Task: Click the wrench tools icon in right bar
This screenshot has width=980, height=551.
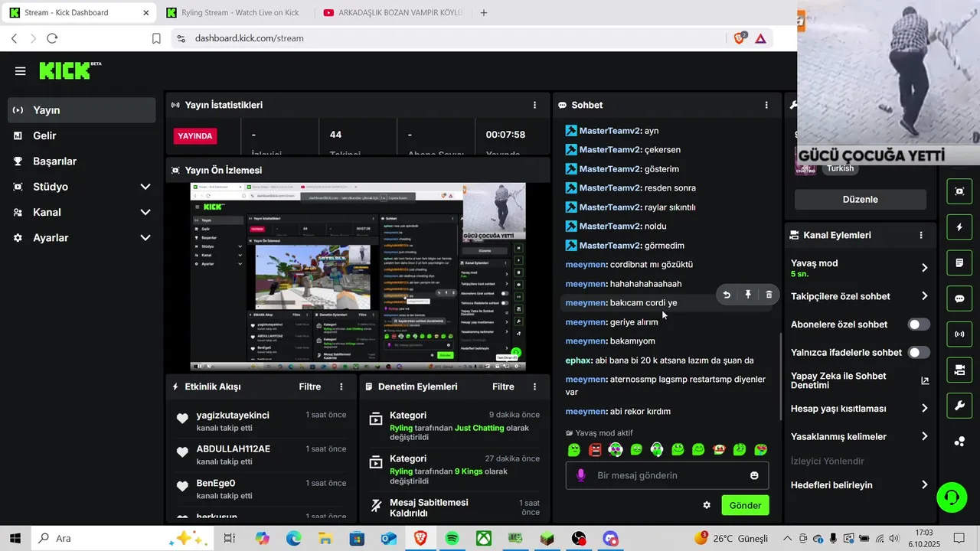Action: [x=959, y=406]
